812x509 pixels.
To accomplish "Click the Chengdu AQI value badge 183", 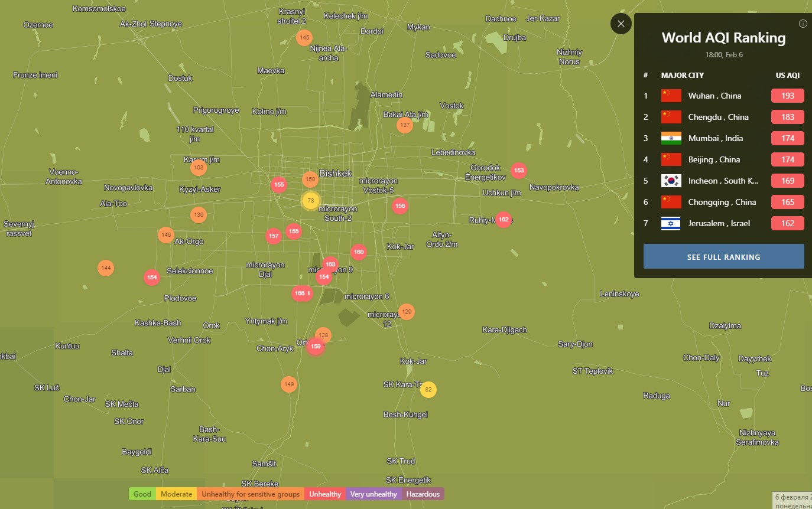I will click(x=787, y=117).
